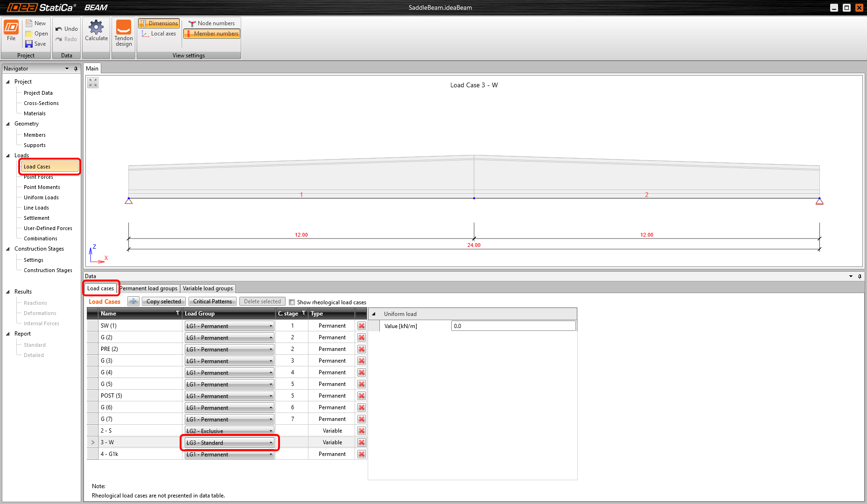The width and height of the screenshot is (867, 504).
Task: Open Materials in Navigator
Action: point(35,113)
